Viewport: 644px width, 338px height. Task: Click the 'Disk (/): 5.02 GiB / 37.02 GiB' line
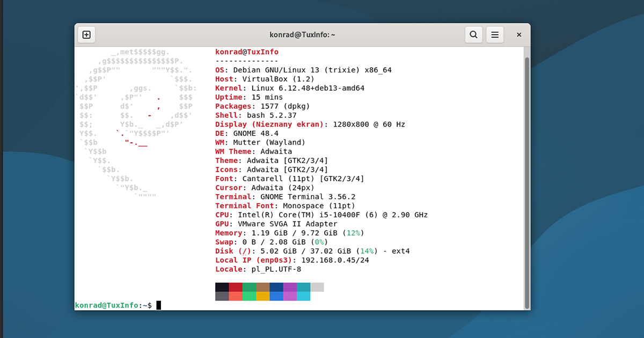point(312,251)
